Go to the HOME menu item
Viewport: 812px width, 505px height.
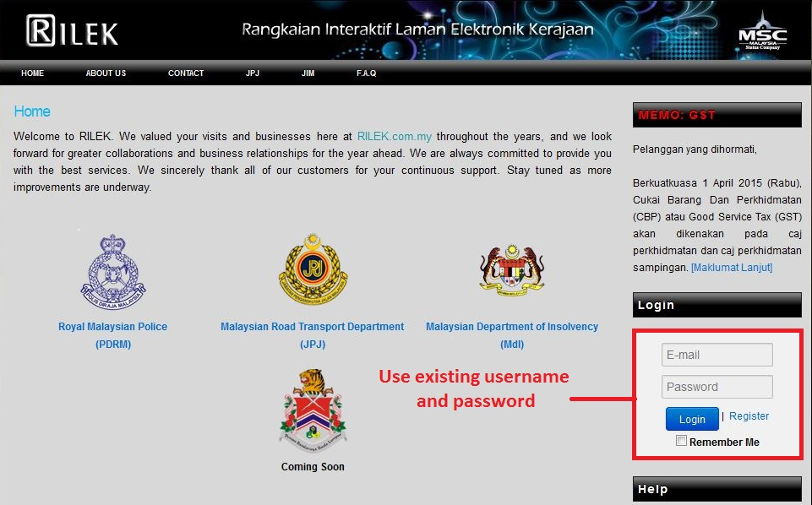tap(33, 73)
